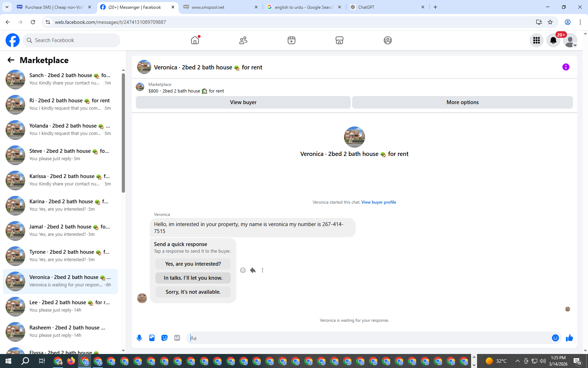Click the large house avatar in chat center
Screen dimensions: 588x368
[x=354, y=137]
